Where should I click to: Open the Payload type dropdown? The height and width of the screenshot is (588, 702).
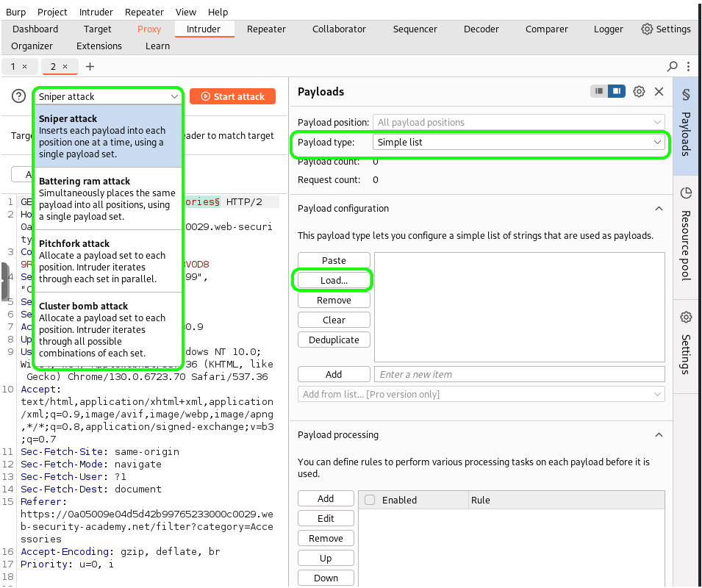(x=518, y=143)
